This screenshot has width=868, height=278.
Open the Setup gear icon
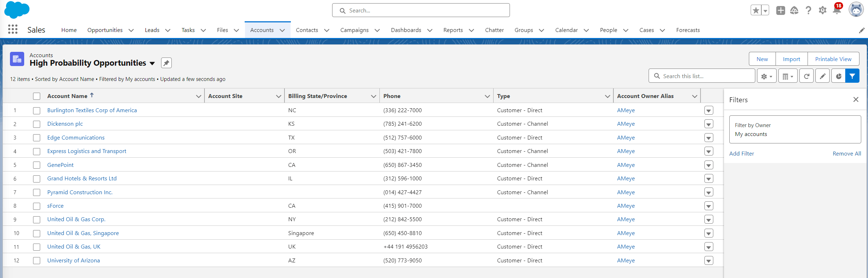click(x=822, y=10)
